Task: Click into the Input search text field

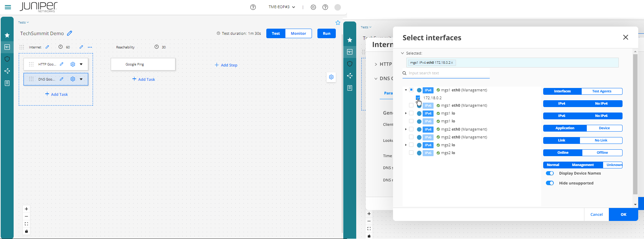Action: [448, 73]
